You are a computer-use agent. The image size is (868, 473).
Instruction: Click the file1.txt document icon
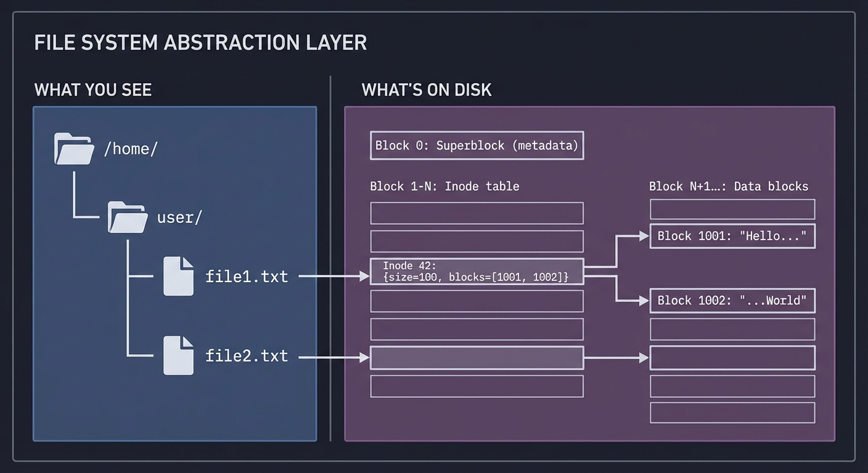pyautogui.click(x=178, y=276)
